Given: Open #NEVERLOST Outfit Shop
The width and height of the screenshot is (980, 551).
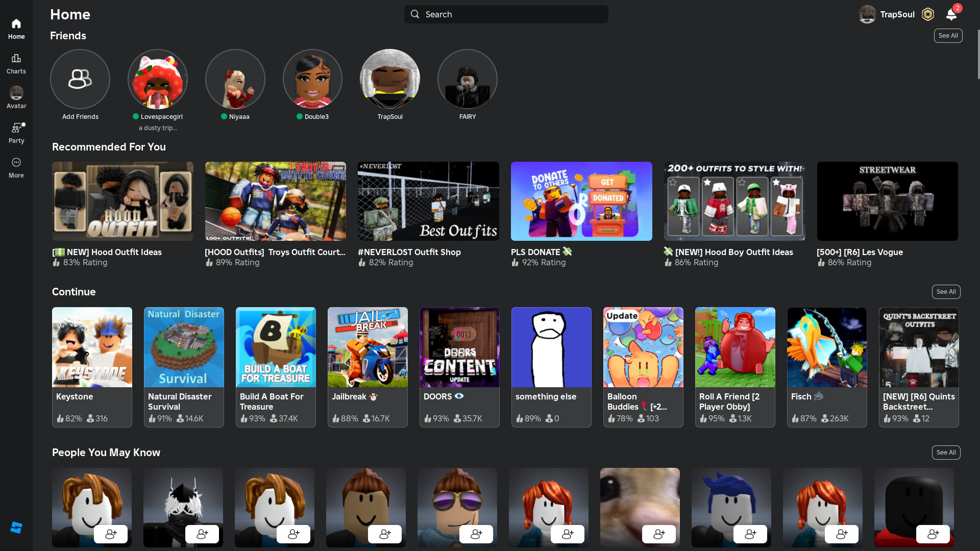Looking at the screenshot, I should click(x=428, y=201).
